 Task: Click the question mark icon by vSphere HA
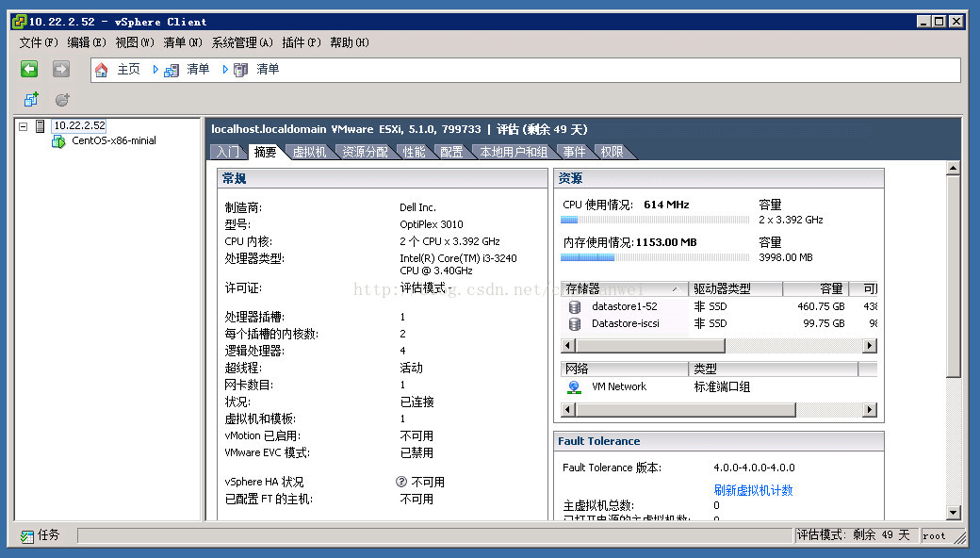401,482
